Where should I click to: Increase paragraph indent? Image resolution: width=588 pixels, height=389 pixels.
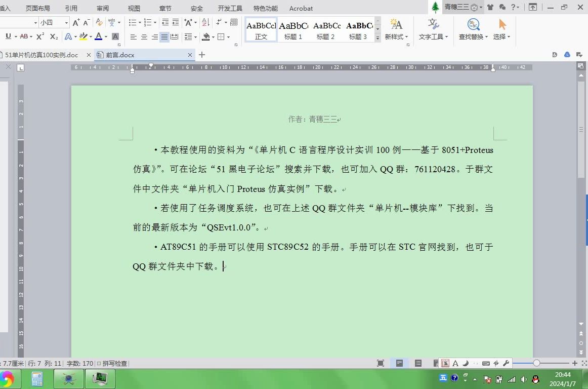[175, 22]
